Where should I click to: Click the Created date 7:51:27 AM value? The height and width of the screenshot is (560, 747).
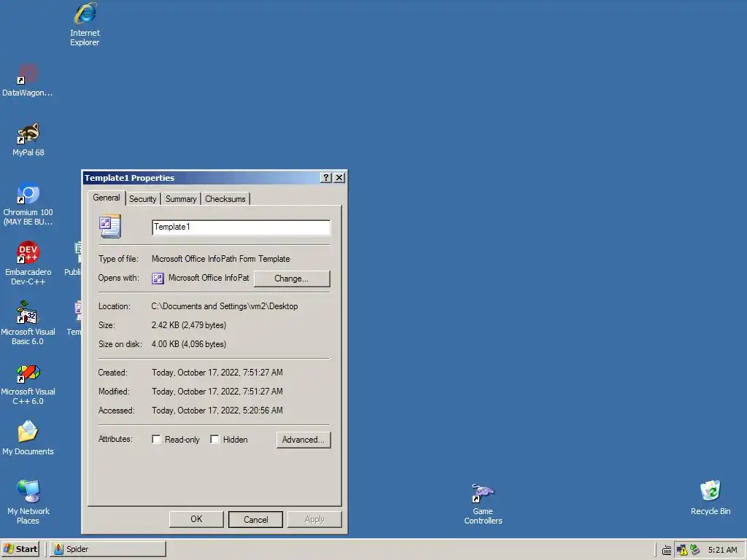(x=217, y=373)
